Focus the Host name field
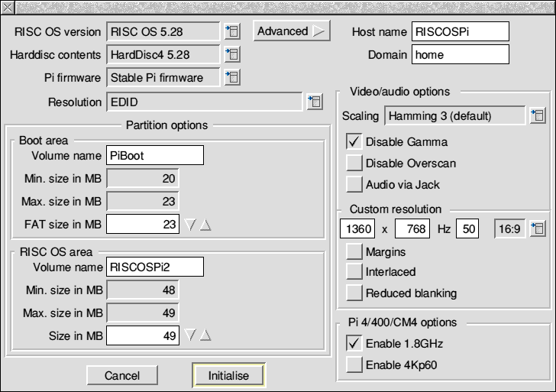556x392 pixels. click(461, 31)
